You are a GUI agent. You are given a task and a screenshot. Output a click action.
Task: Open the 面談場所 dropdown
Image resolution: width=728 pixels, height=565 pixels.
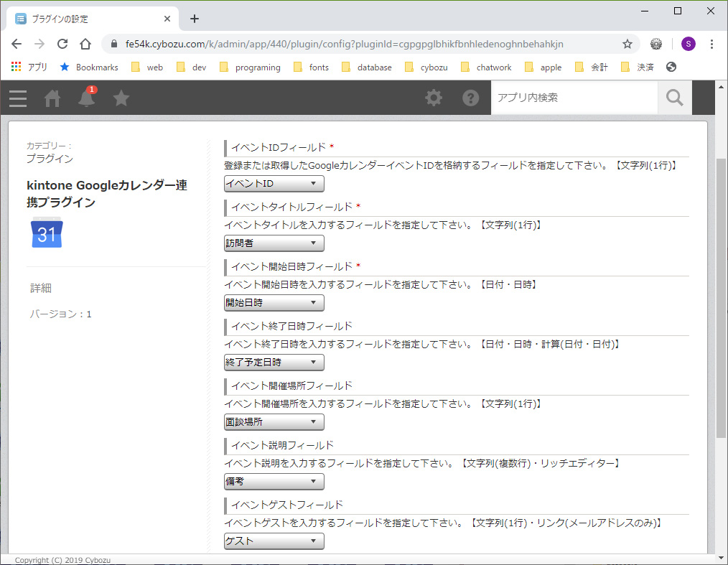tap(274, 422)
